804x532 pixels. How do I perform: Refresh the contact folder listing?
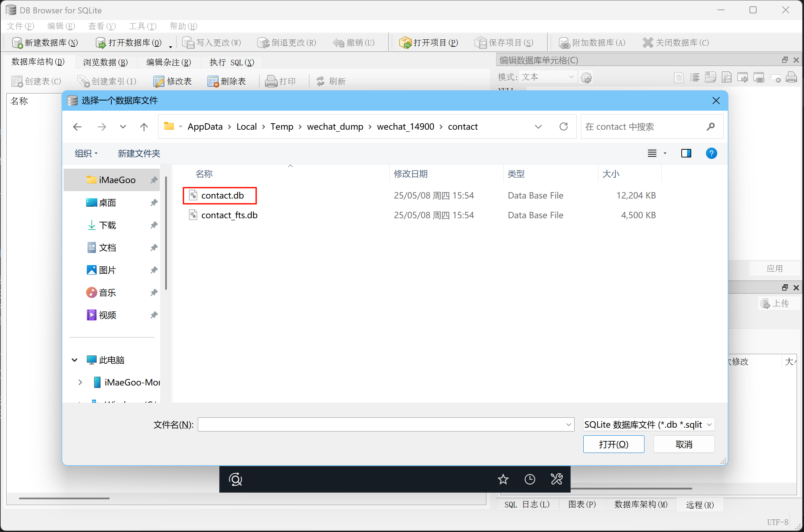click(564, 126)
